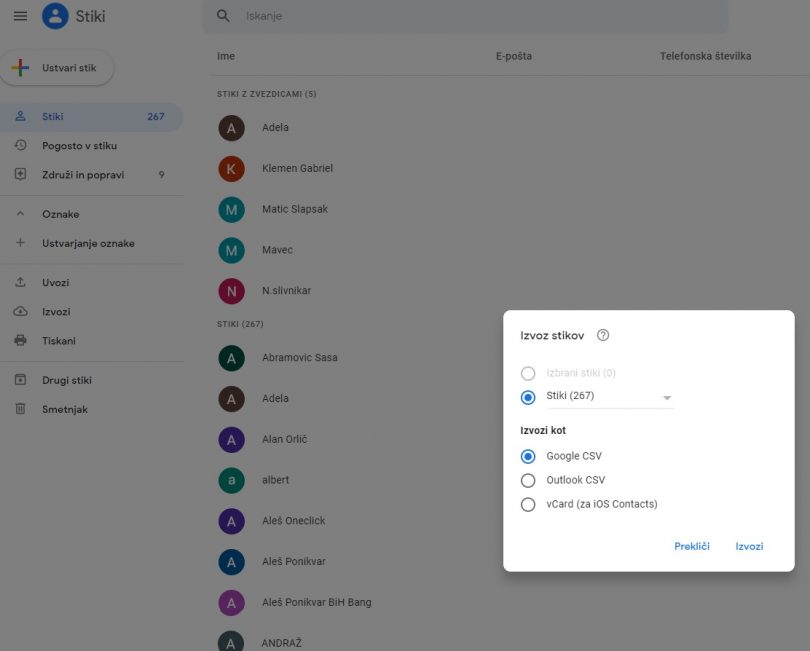Open the Stiki (267) dropdown arrow
This screenshot has width=810, height=651.
click(667, 398)
